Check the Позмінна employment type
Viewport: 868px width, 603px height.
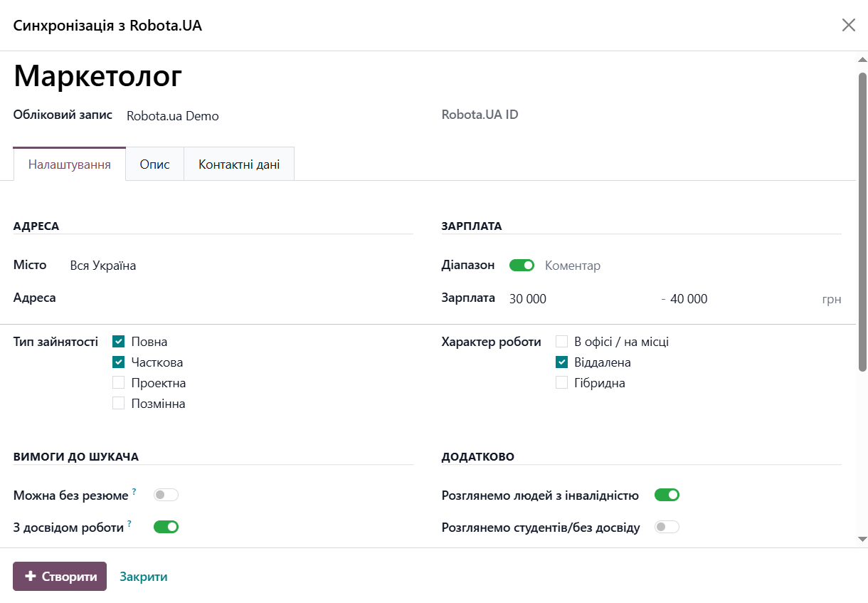[119, 404]
